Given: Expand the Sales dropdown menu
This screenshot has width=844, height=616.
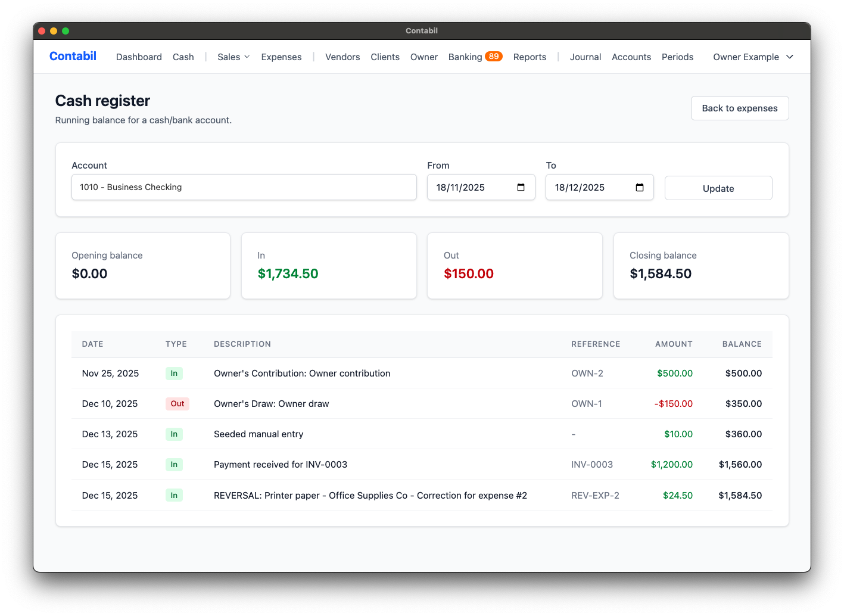Looking at the screenshot, I should (232, 57).
